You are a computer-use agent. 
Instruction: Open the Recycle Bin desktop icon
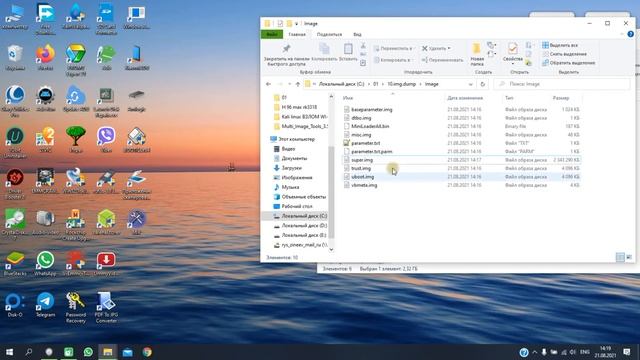pos(15,57)
